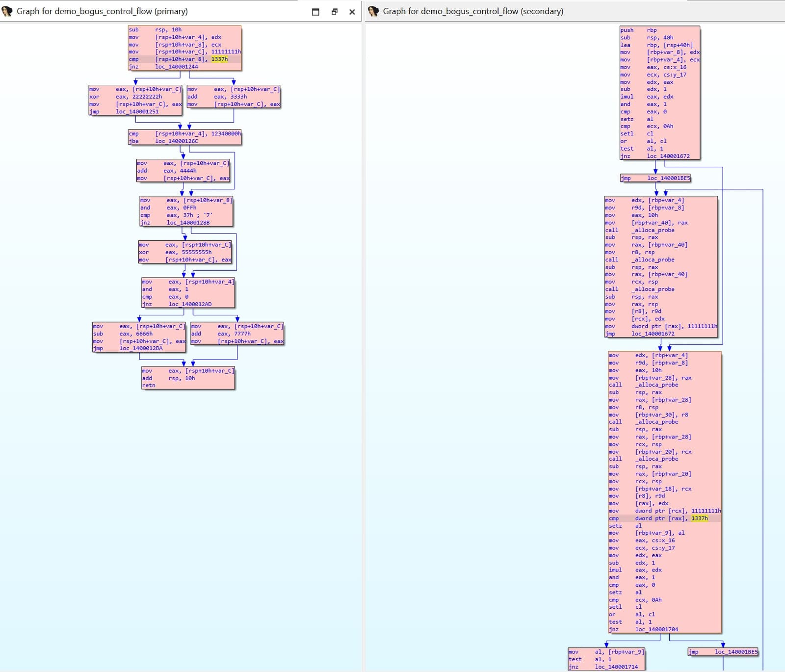Click the 'sub eax, 6666h' instruction

point(123,334)
